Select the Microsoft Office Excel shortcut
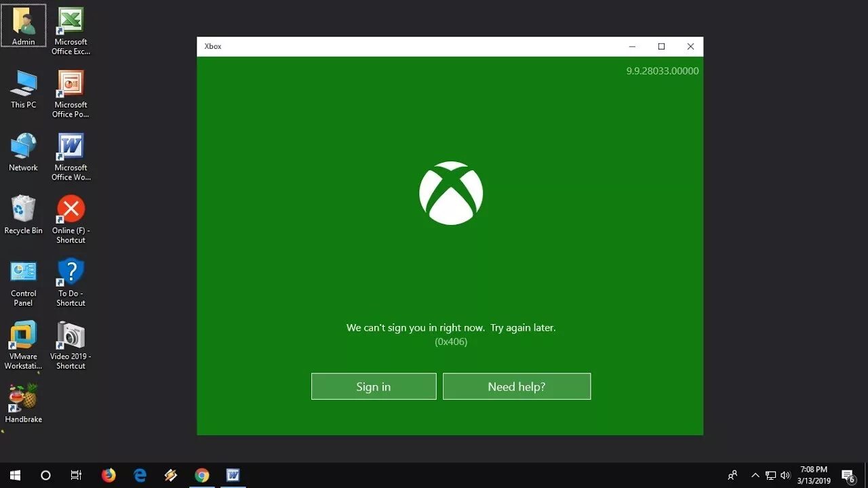The height and width of the screenshot is (488, 868). [71, 31]
